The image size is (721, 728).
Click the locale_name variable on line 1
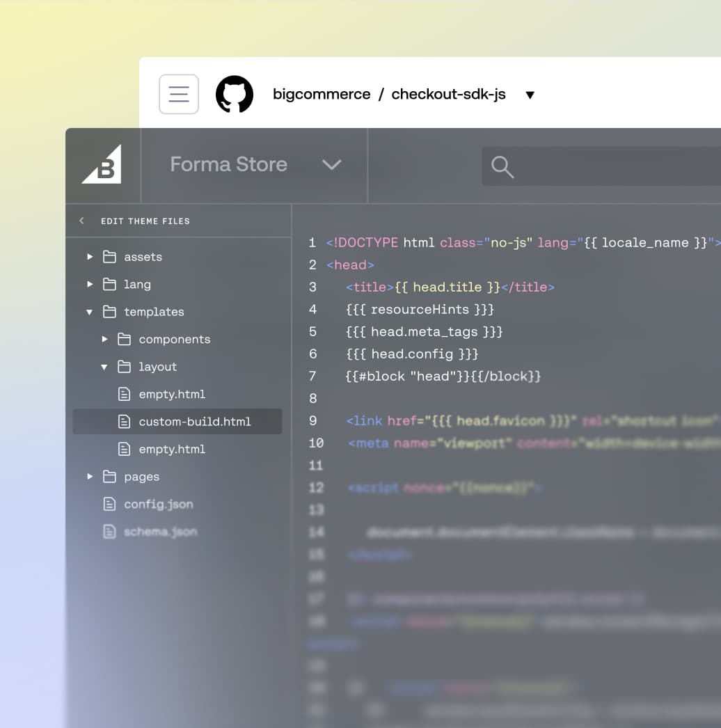pyautogui.click(x=645, y=242)
